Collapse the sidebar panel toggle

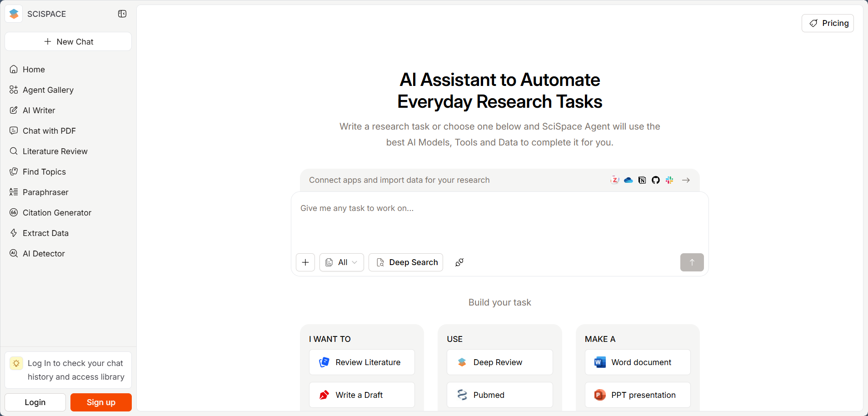tap(122, 14)
